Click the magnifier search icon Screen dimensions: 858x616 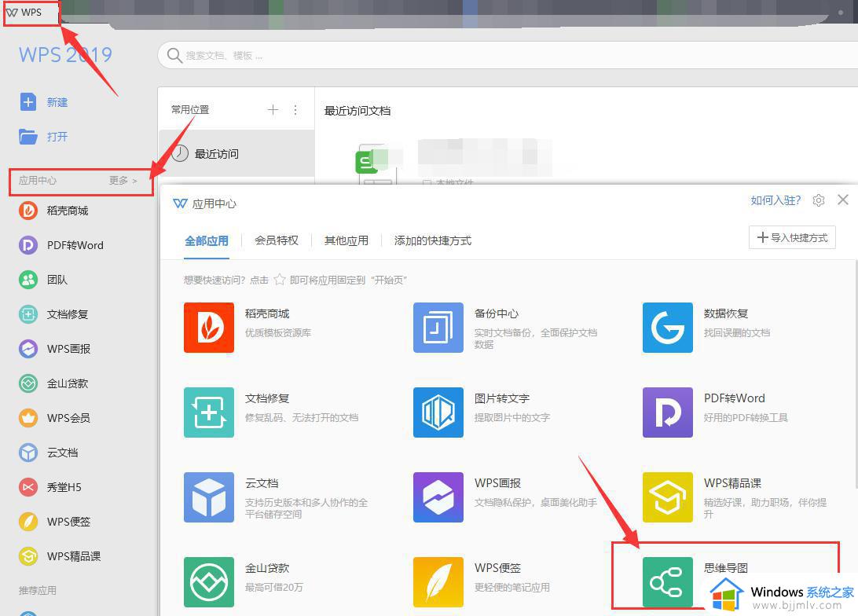point(174,55)
